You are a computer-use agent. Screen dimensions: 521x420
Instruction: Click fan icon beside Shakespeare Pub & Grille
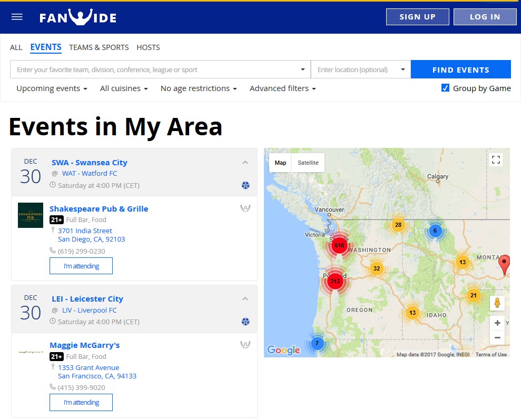[245, 208]
